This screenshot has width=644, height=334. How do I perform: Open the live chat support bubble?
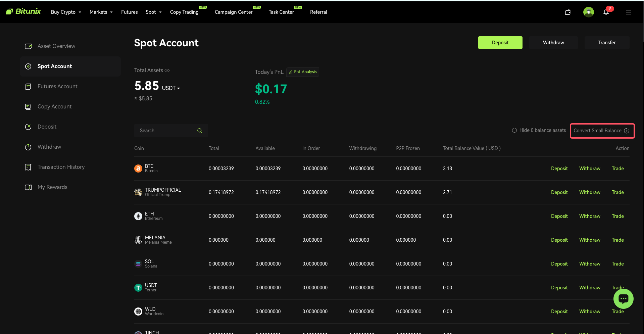623,299
